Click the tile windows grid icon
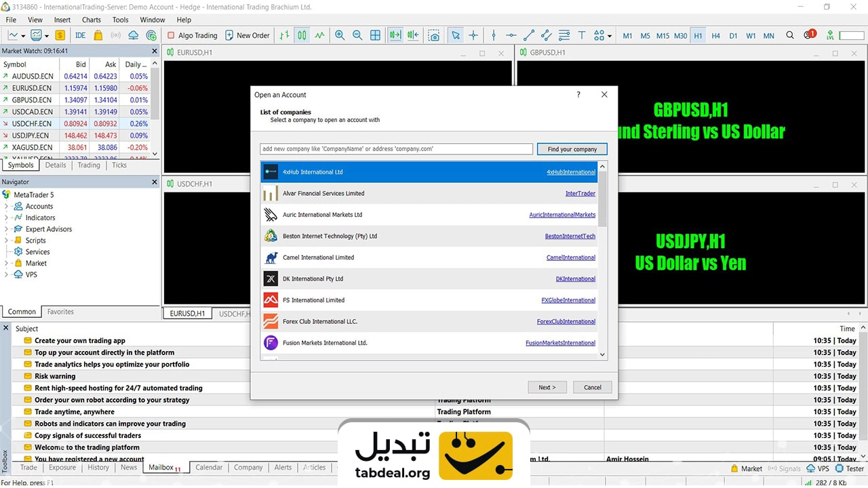Screen dimensions: 868x488 pyautogui.click(x=375, y=35)
